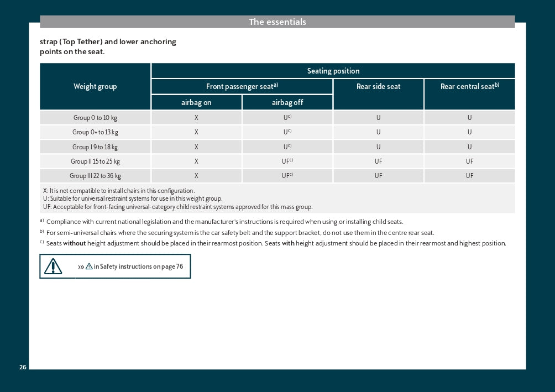Click the triple chevron arrows before safety link
The width and height of the screenshot is (555, 392).
click(x=81, y=266)
